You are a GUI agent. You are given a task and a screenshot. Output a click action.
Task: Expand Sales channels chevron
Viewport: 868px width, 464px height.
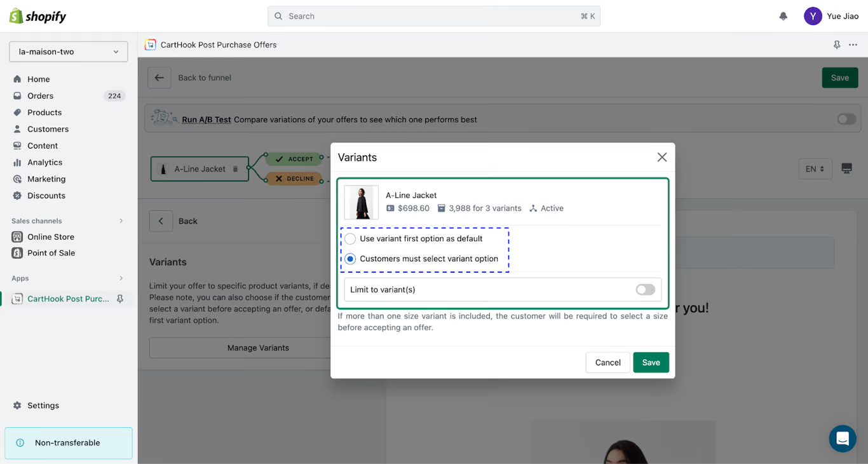pos(121,221)
